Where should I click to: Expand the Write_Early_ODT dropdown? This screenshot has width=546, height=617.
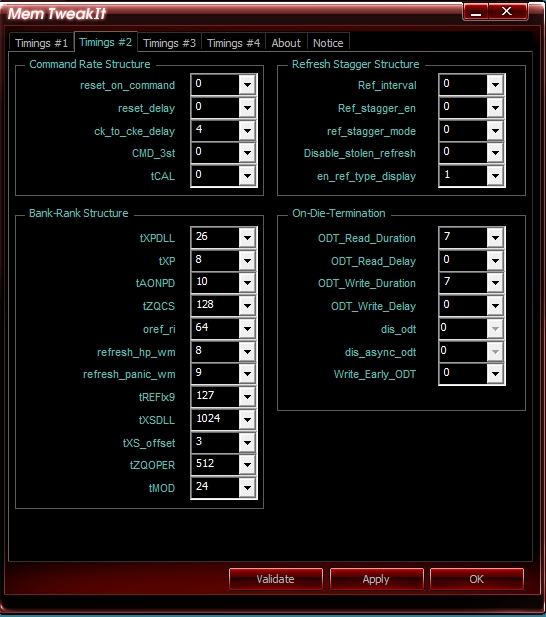tap(495, 373)
